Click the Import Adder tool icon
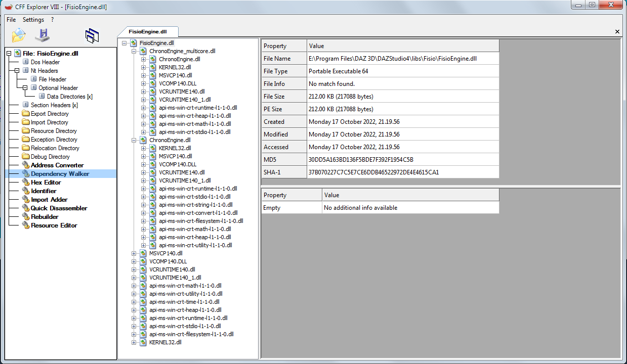 point(26,200)
